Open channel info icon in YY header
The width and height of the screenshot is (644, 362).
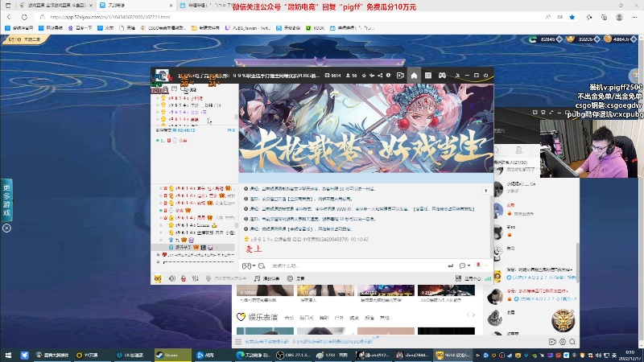pyautogui.click(x=388, y=76)
